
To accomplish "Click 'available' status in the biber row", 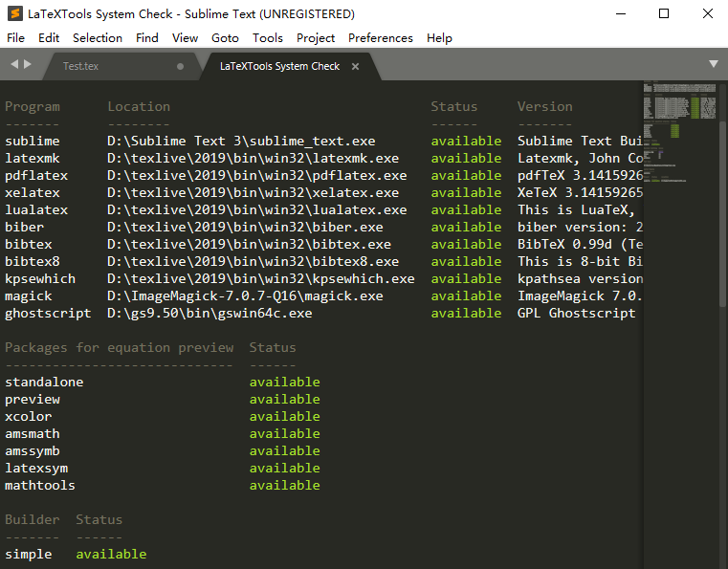I will (466, 227).
